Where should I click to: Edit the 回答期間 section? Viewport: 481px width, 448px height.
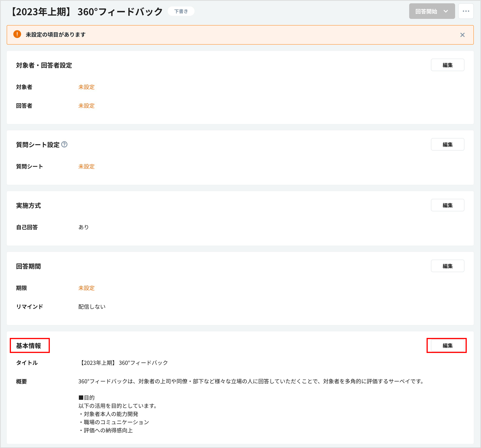click(x=447, y=266)
